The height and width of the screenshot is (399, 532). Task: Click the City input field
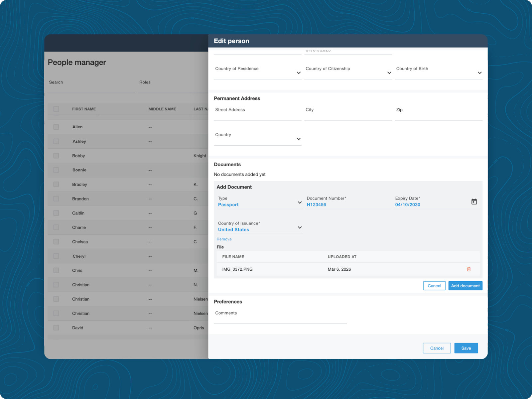click(348, 113)
